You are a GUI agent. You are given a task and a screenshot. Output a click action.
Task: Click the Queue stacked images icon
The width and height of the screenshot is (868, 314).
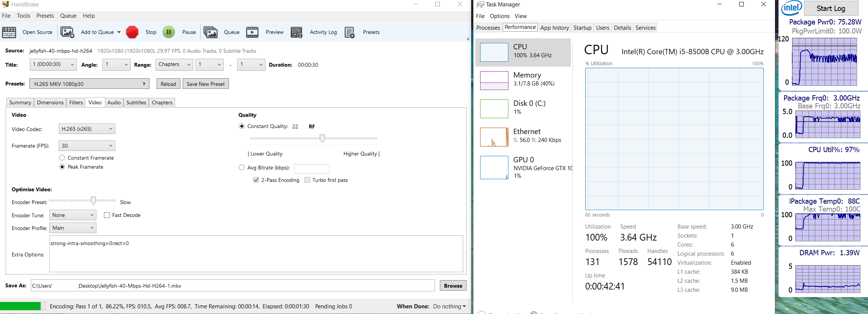[x=211, y=32]
